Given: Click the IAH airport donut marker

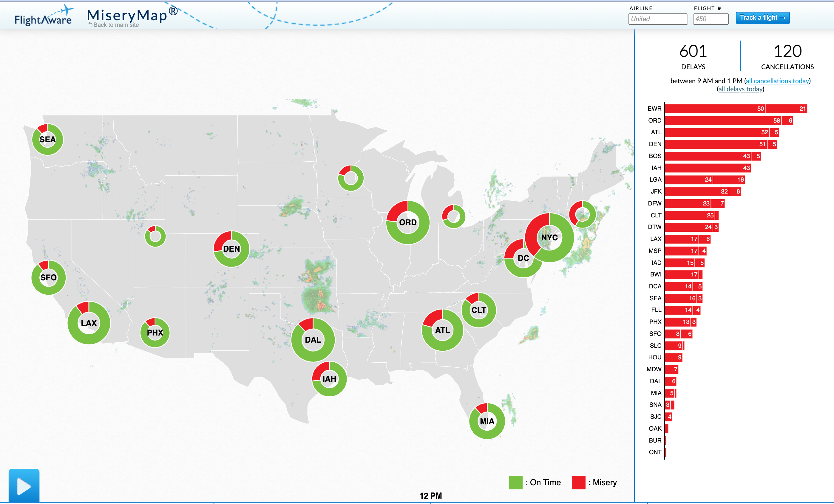Looking at the screenshot, I should (329, 379).
